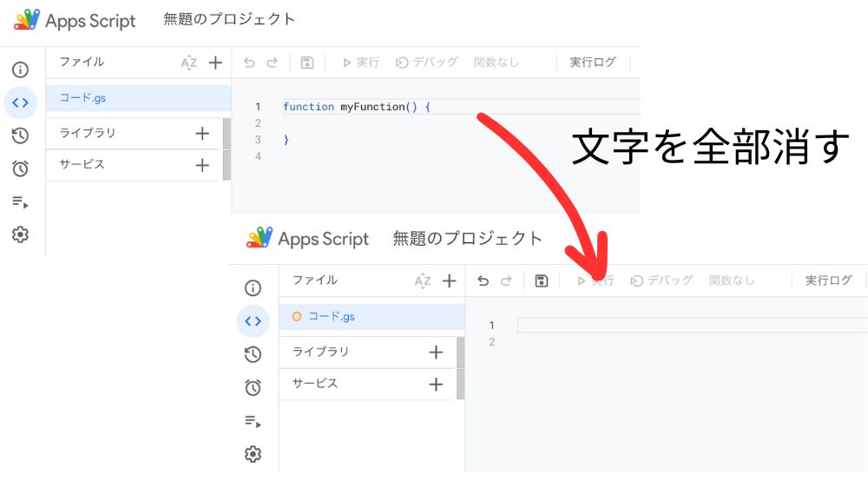Select コード.gs file in the myFunction window
Image resolution: width=868 pixels, height=488 pixels.
coord(83,98)
